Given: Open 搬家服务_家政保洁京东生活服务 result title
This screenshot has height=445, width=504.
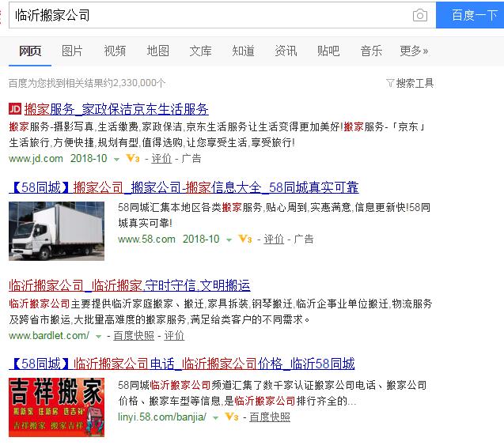Looking at the screenshot, I should [116, 109].
